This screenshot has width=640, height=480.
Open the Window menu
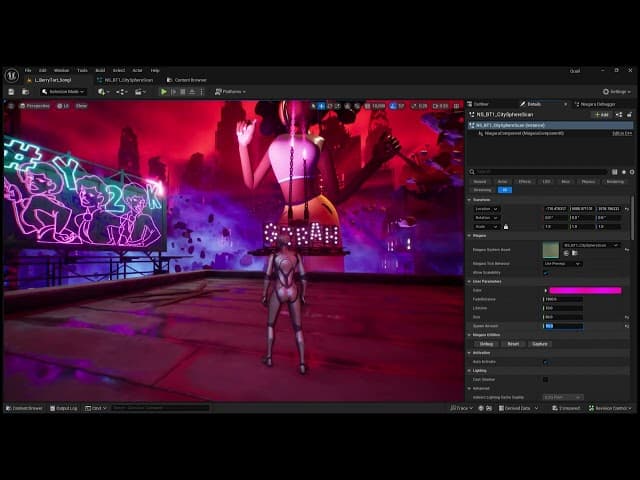pyautogui.click(x=61, y=71)
